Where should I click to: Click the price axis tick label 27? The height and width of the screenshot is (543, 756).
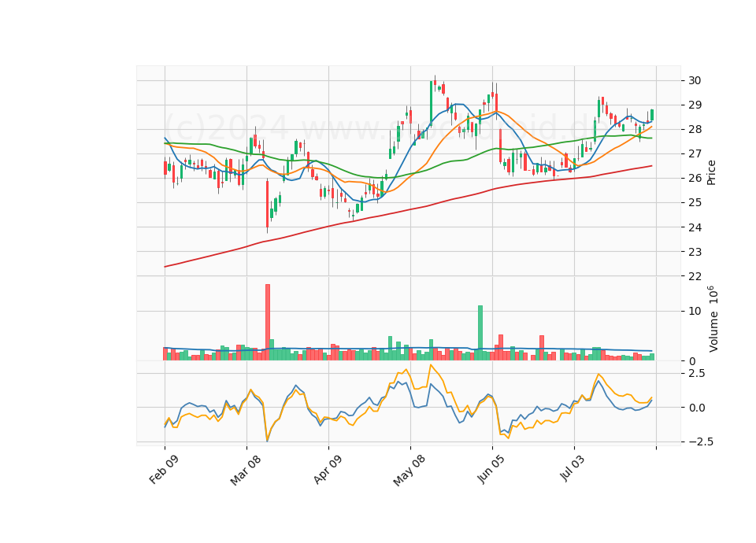(695, 154)
